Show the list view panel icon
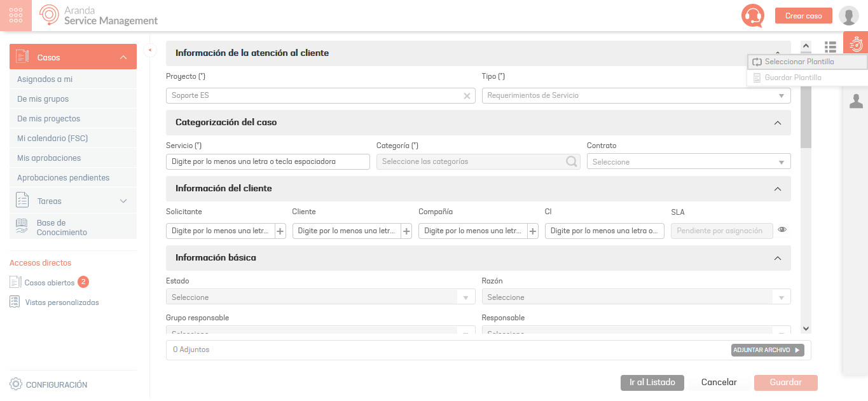This screenshot has height=401, width=868. pyautogui.click(x=830, y=47)
